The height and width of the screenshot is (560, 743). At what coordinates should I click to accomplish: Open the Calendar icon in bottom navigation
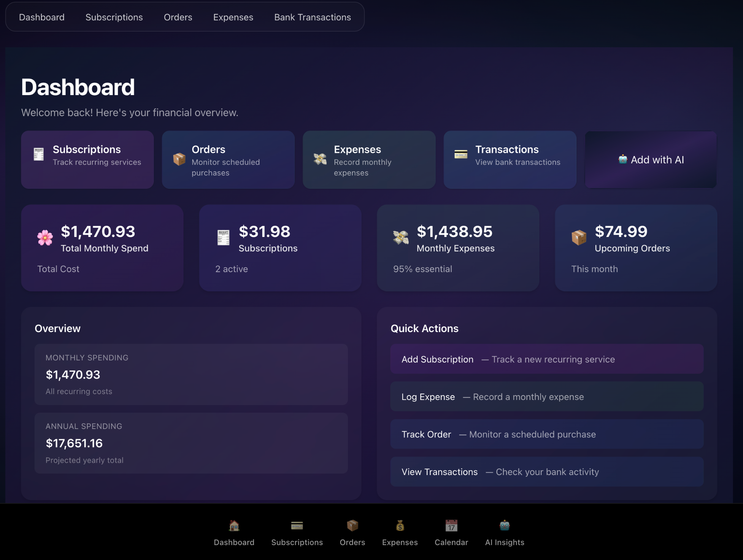(451, 526)
